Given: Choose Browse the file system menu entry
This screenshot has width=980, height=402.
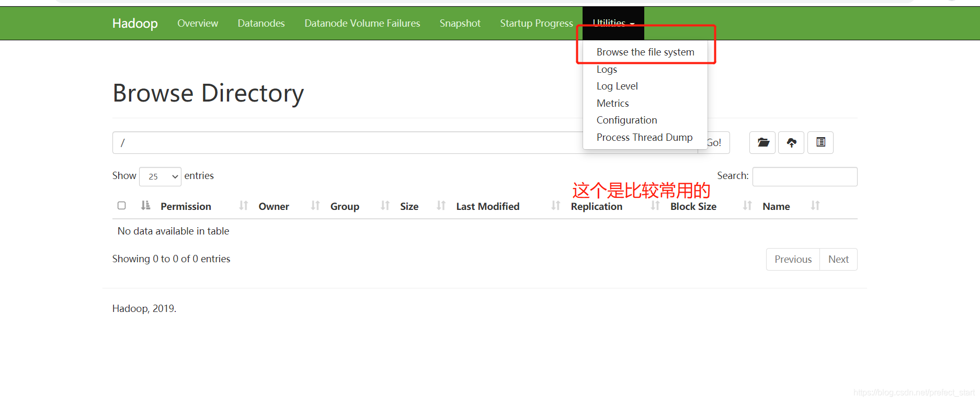Looking at the screenshot, I should point(645,52).
